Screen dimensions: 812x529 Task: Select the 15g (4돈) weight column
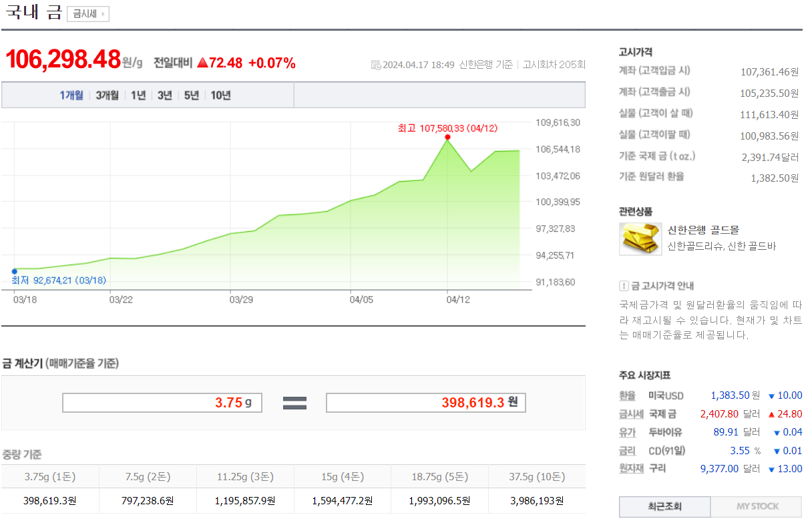(x=343, y=477)
